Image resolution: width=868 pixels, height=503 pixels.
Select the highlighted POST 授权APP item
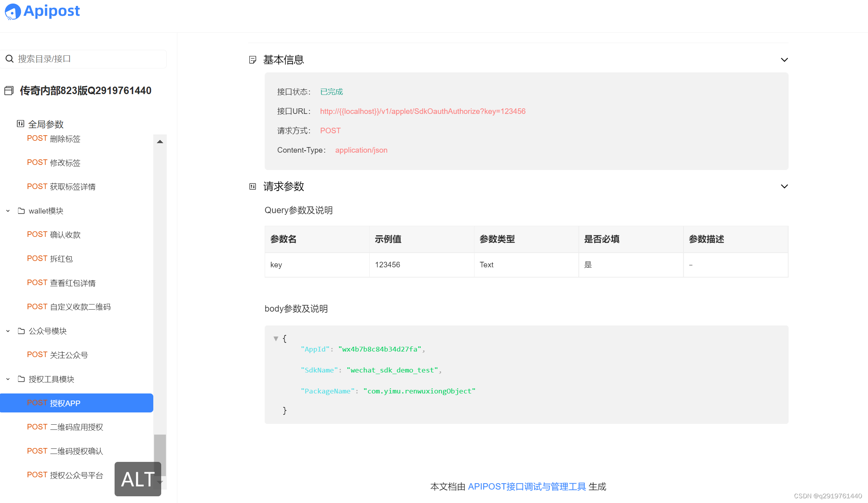(x=77, y=403)
